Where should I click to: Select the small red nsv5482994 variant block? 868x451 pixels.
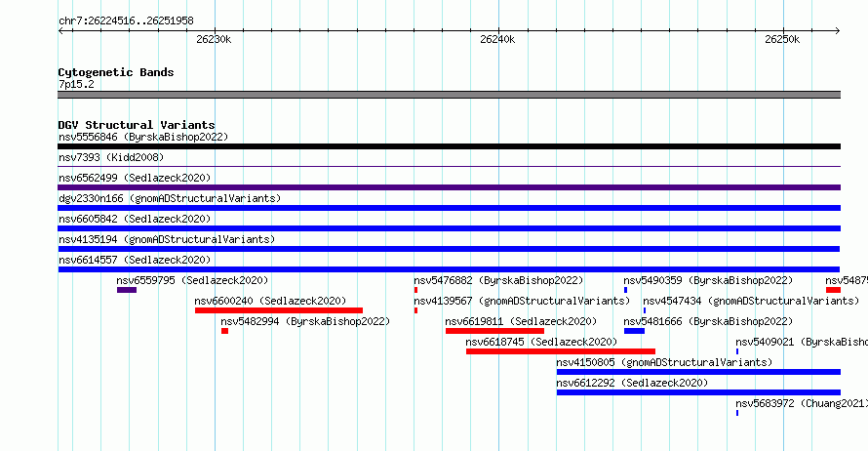tap(224, 331)
